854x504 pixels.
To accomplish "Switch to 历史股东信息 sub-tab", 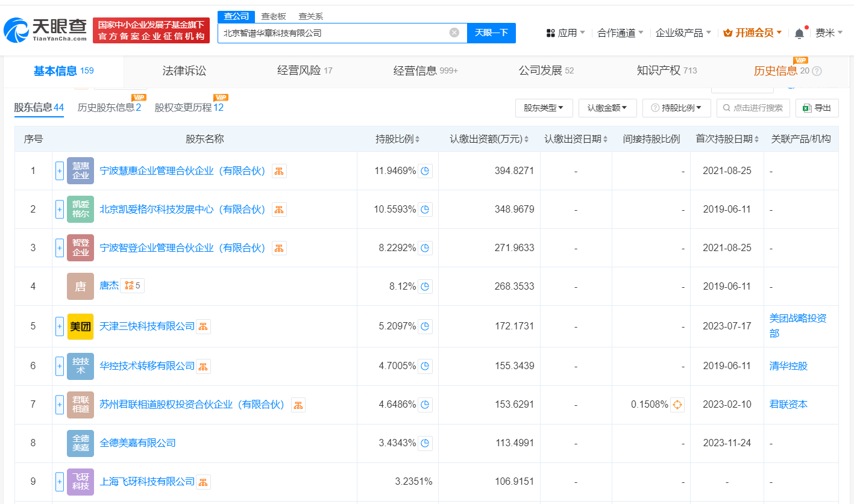I will click(x=109, y=108).
